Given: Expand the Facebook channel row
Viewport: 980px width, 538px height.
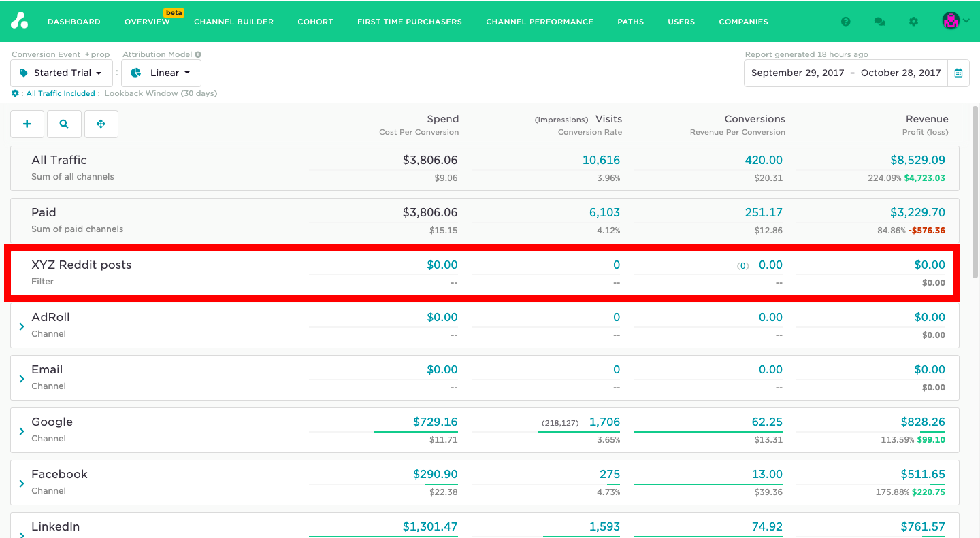Looking at the screenshot, I should point(22,484).
